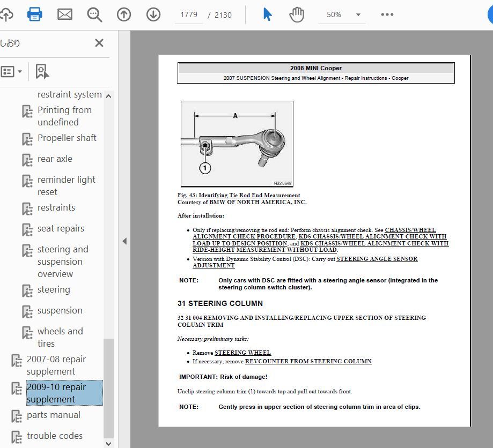Follow the STEERING WHEEL link
The image size is (493, 448).
242,353
